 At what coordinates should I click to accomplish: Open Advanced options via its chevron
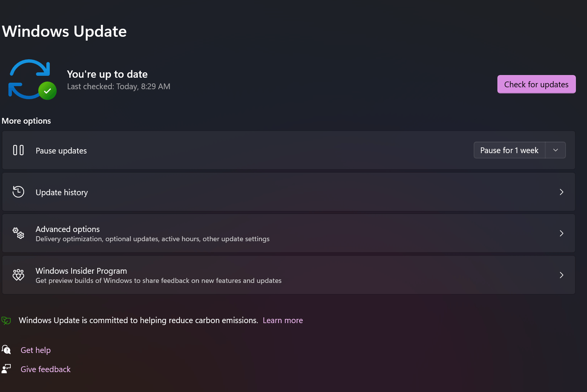click(x=561, y=233)
